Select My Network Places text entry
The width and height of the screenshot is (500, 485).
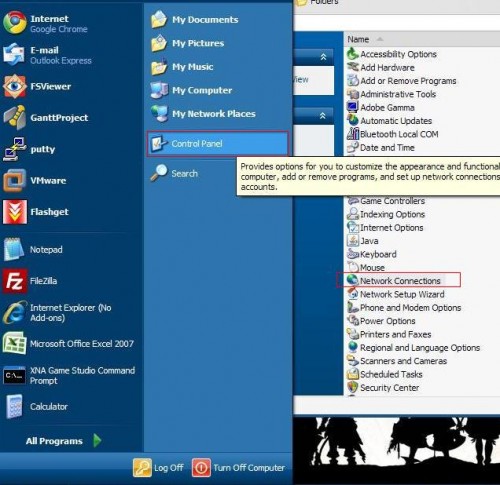click(x=214, y=114)
